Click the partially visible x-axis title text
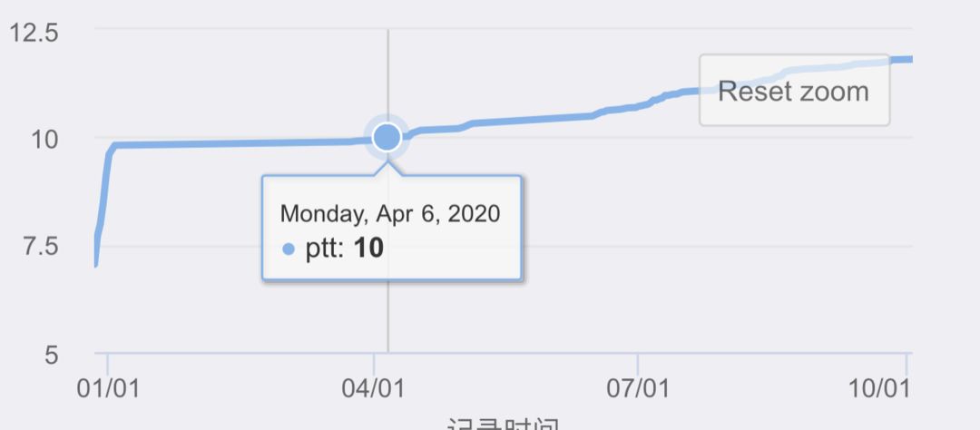The width and height of the screenshot is (980, 430). point(503,425)
